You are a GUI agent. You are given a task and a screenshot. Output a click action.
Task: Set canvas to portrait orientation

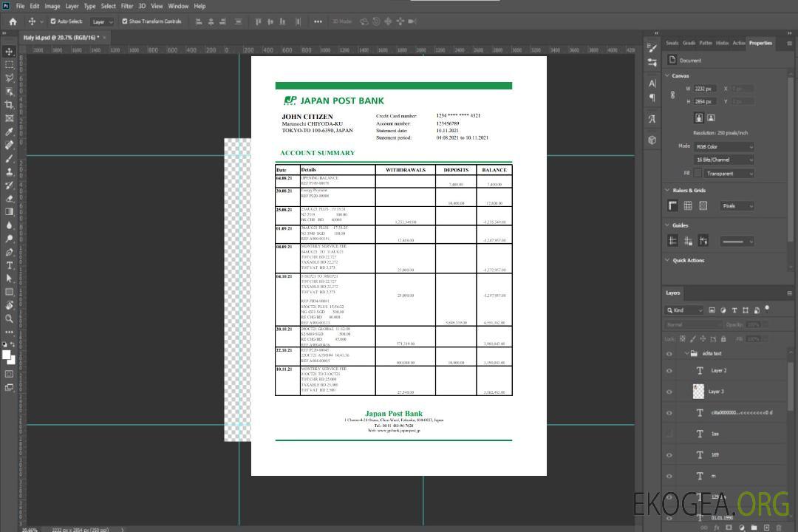pyautogui.click(x=699, y=117)
